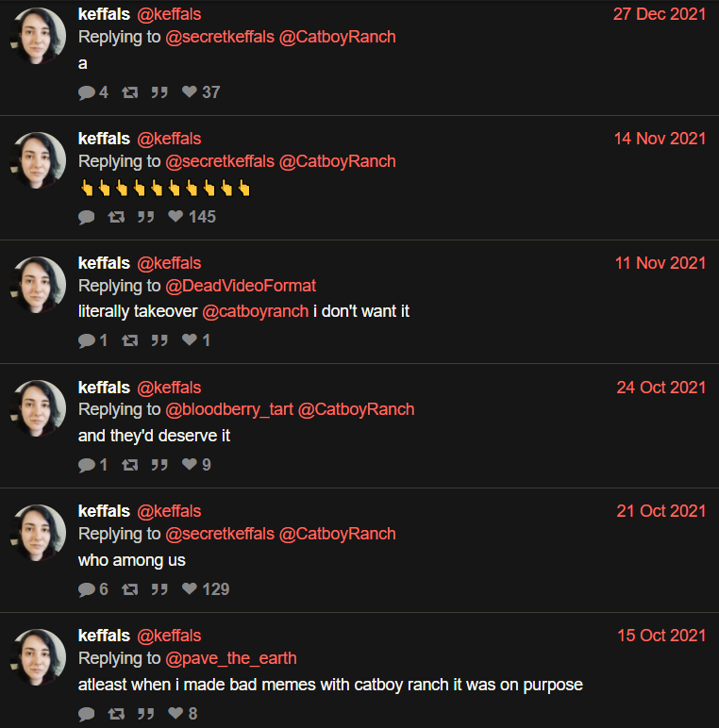Click the @CatboyRanch link in the 21 Oct tweet
Viewport: 719px width, 728px height.
pyautogui.click(x=337, y=534)
